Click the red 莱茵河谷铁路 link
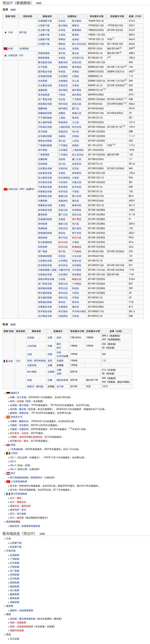Image resolution: width=150 pixels, height=644 pixels. coord(17,631)
